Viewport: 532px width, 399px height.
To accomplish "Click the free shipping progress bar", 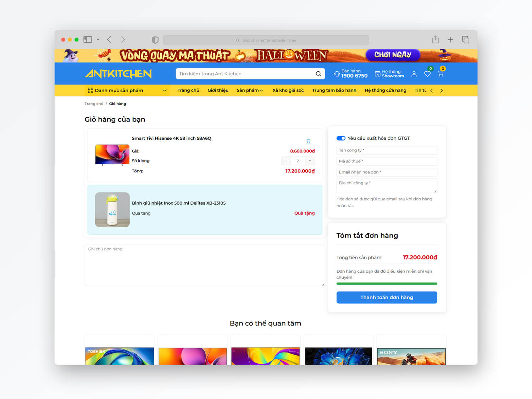I will [387, 284].
